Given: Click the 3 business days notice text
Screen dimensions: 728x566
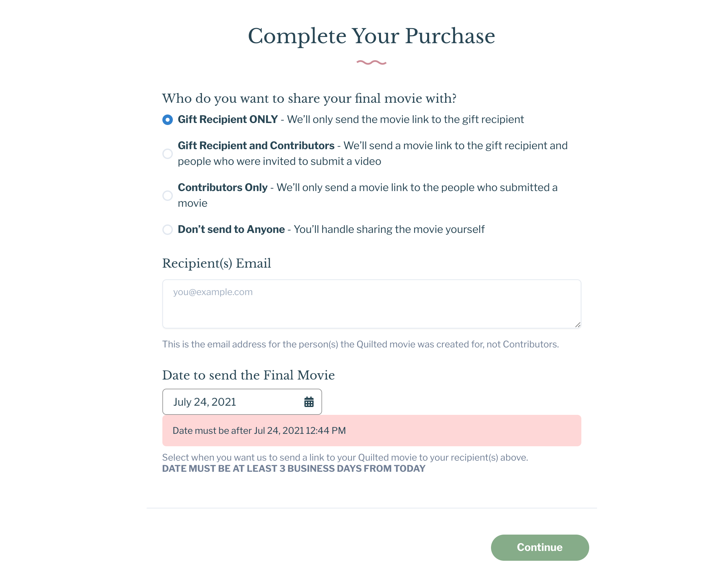Looking at the screenshot, I should (x=293, y=469).
